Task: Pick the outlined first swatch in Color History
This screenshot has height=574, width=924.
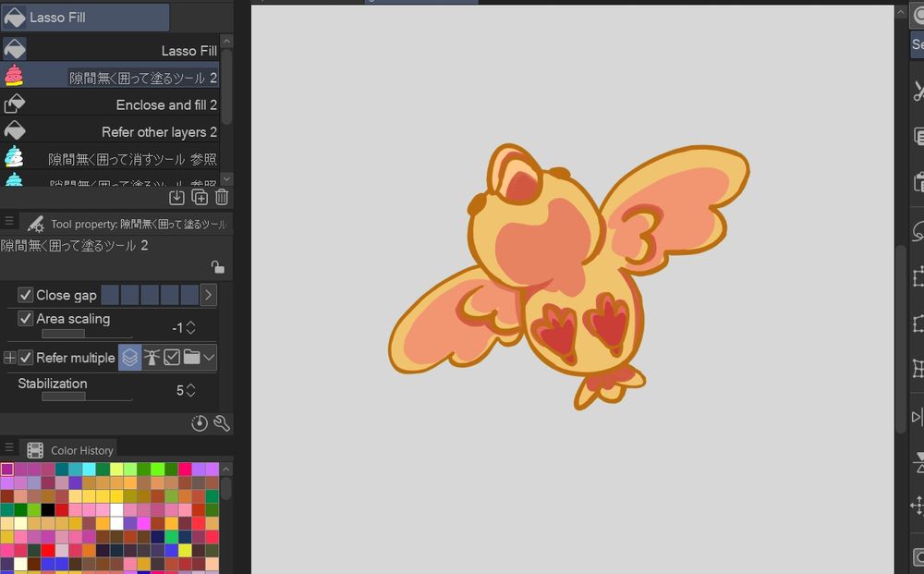Action: tap(7, 470)
